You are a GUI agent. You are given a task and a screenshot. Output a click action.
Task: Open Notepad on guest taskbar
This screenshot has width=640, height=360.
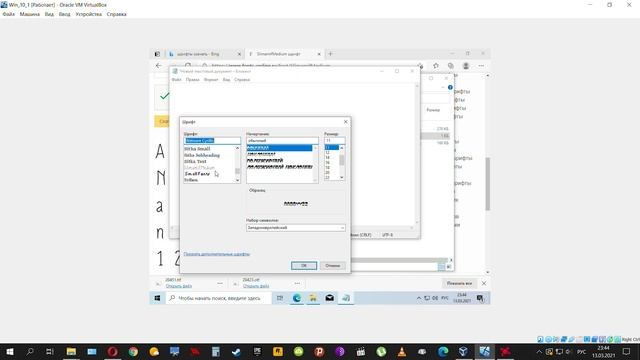pos(346,298)
